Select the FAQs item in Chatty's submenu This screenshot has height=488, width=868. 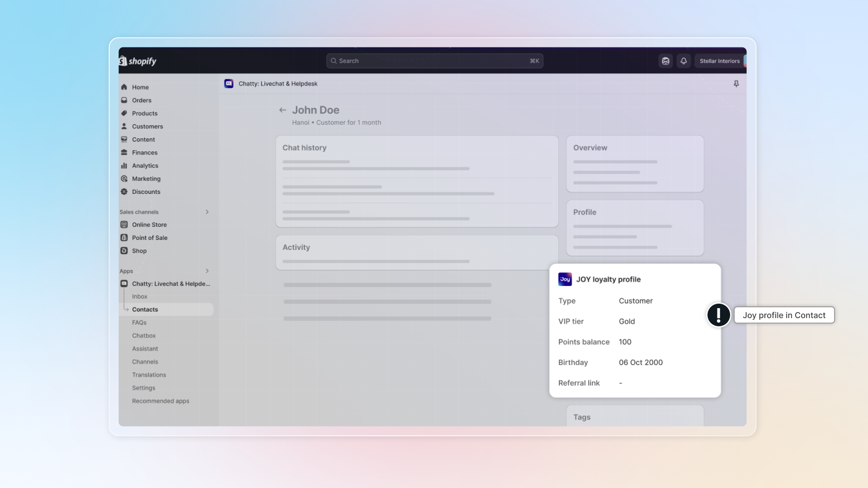[x=139, y=323]
